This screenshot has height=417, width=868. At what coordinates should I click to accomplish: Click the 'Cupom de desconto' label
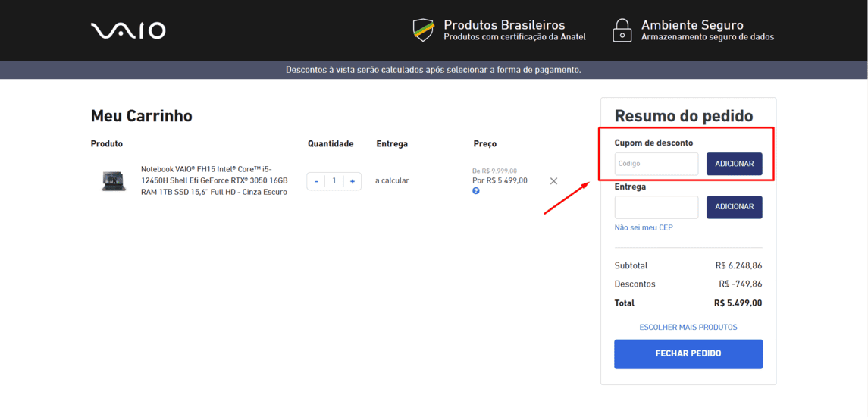[x=653, y=143]
